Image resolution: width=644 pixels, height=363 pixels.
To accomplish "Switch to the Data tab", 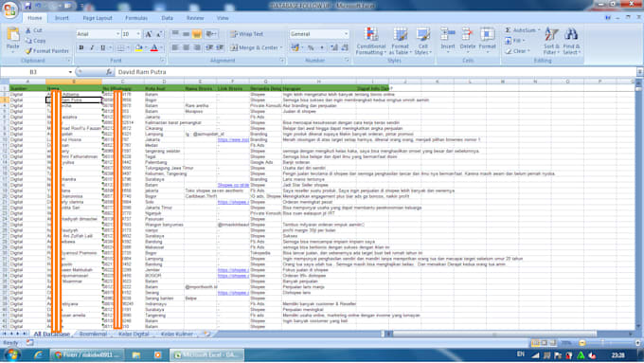I will (x=168, y=18).
